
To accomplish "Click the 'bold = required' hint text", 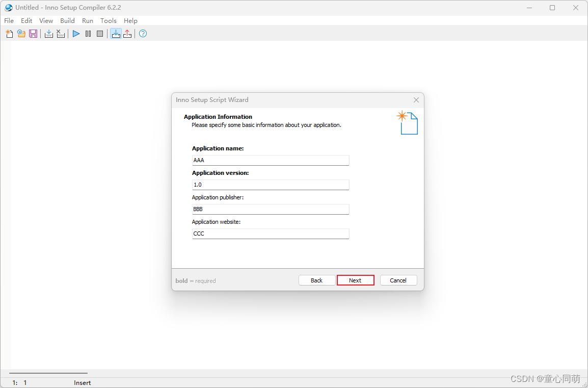I will (x=195, y=281).
